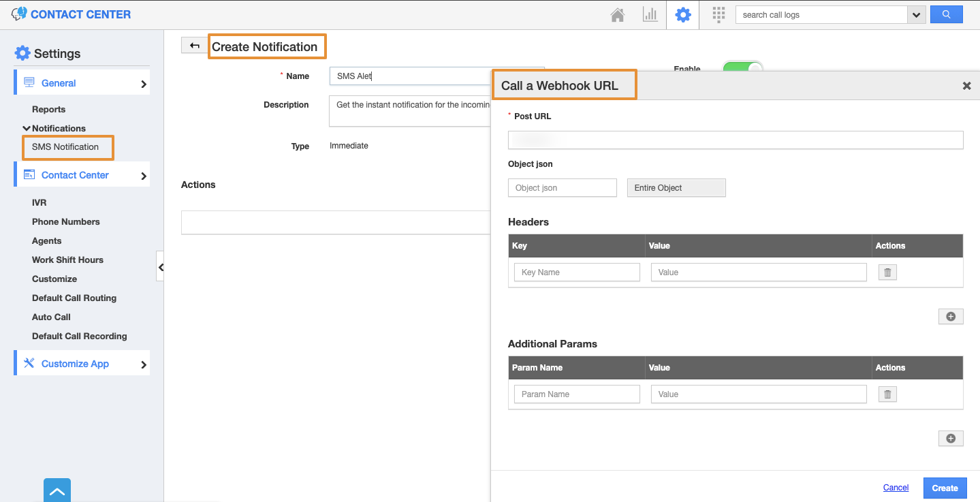Delete the Additional Params row trash icon
This screenshot has width=980, height=502.
(887, 394)
